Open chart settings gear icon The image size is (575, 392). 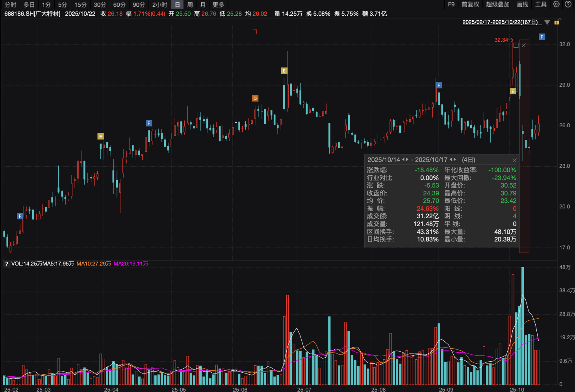click(x=556, y=4)
